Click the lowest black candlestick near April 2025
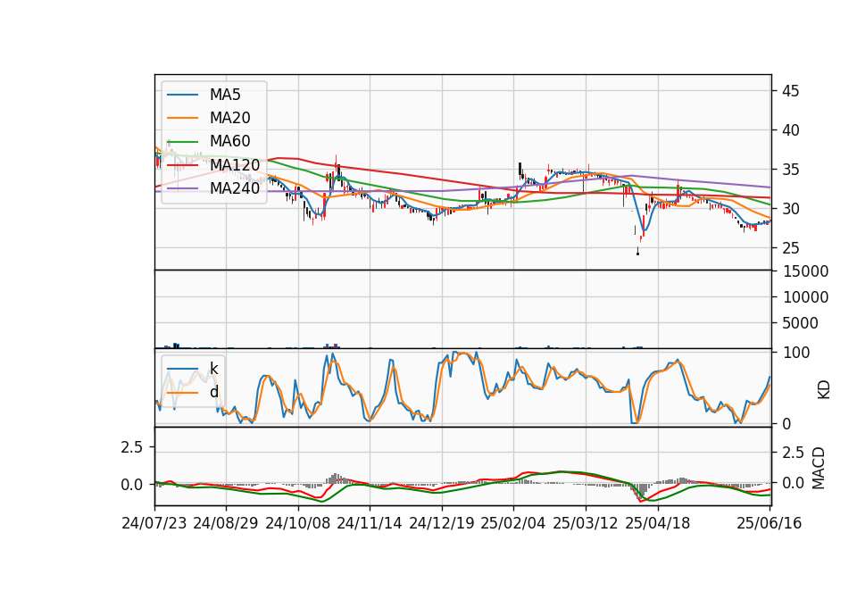Image resolution: width=857 pixels, height=616 pixels. click(637, 252)
